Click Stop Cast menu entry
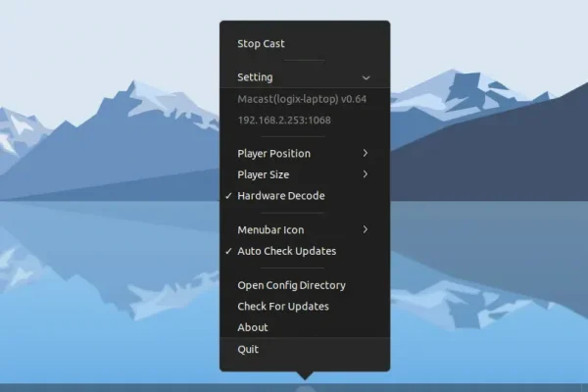The width and height of the screenshot is (588, 392). pyautogui.click(x=305, y=44)
